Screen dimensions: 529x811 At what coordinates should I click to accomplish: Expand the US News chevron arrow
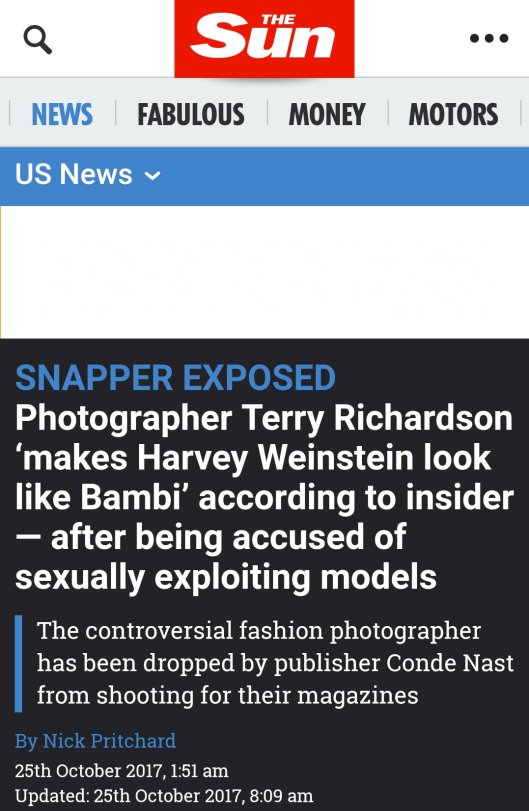[152, 175]
